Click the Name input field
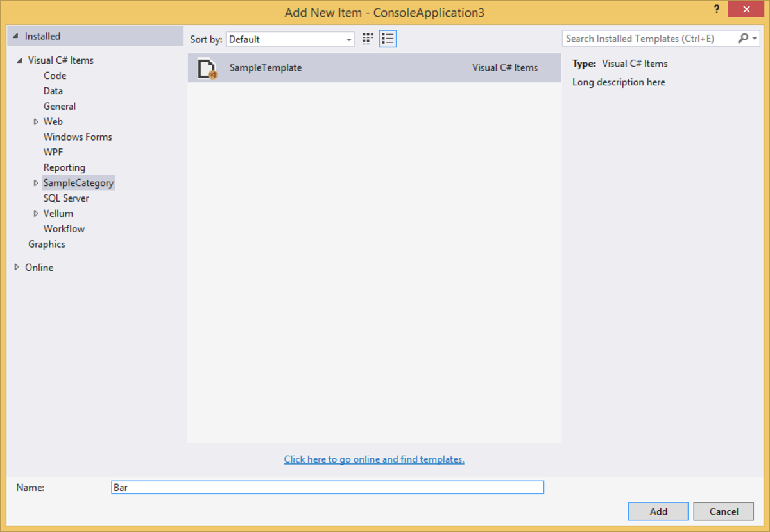The width and height of the screenshot is (770, 532). [x=327, y=487]
